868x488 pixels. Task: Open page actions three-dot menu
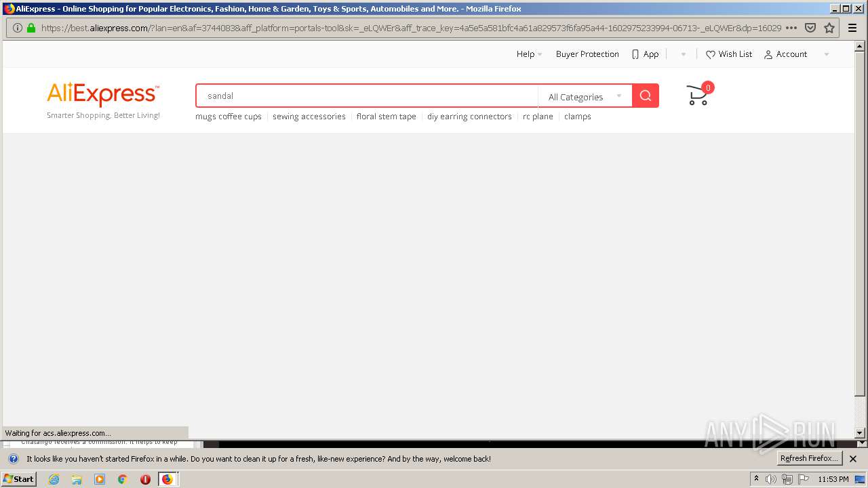pos(791,28)
